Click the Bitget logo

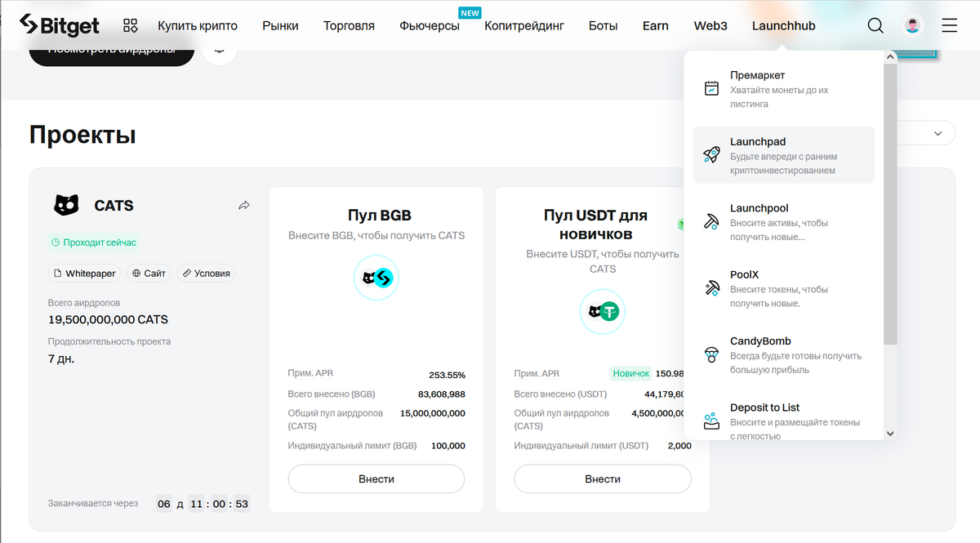[x=60, y=25]
